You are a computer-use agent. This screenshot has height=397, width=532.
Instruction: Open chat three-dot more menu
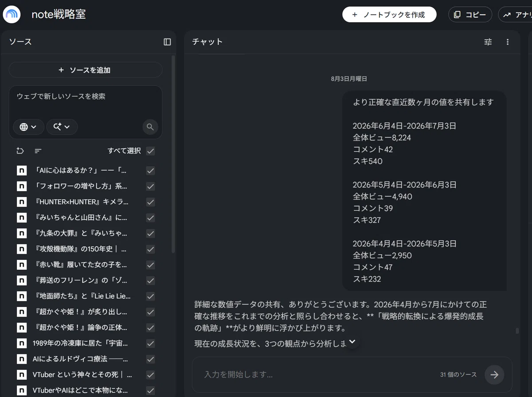click(508, 42)
